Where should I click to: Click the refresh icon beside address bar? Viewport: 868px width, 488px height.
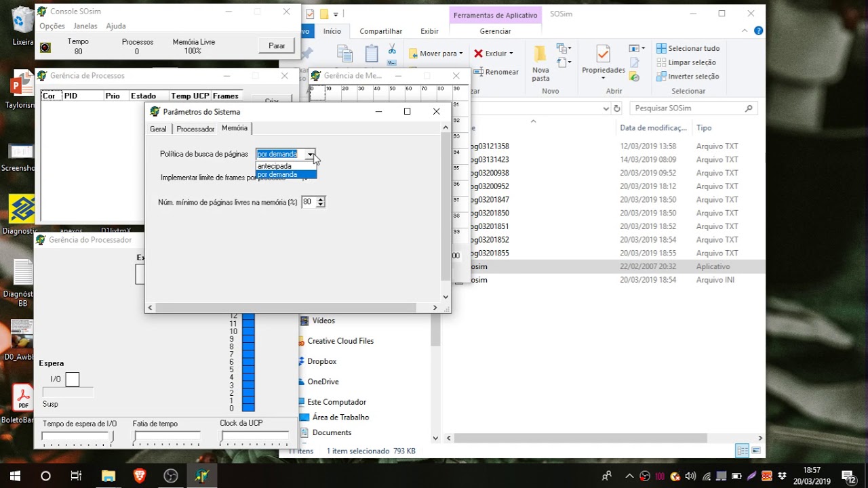[x=617, y=108]
